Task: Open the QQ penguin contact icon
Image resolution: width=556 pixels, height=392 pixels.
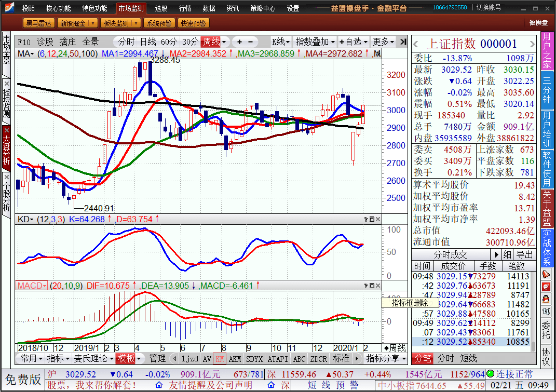Action: point(546,299)
